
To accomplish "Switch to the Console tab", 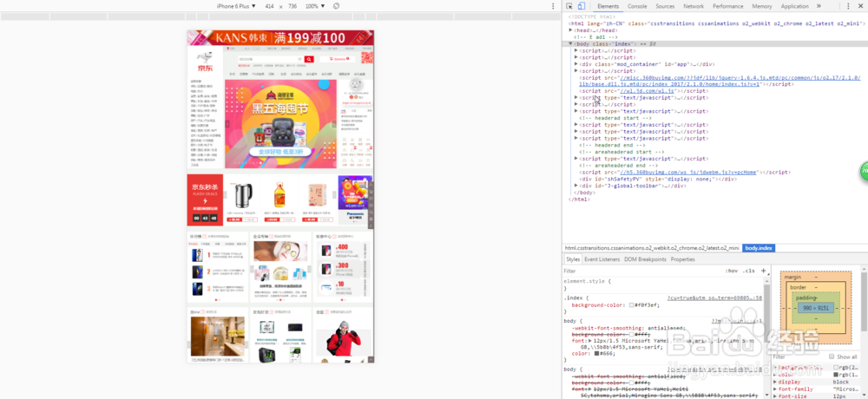I will click(x=637, y=6).
